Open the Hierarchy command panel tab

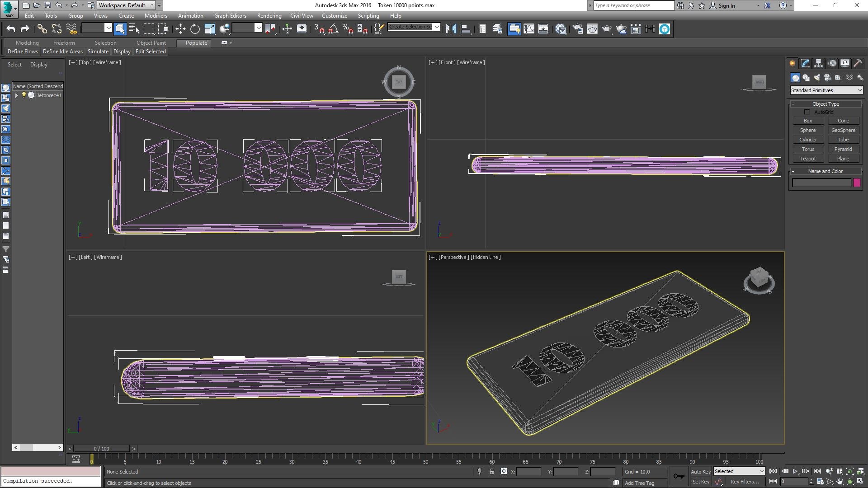click(818, 63)
